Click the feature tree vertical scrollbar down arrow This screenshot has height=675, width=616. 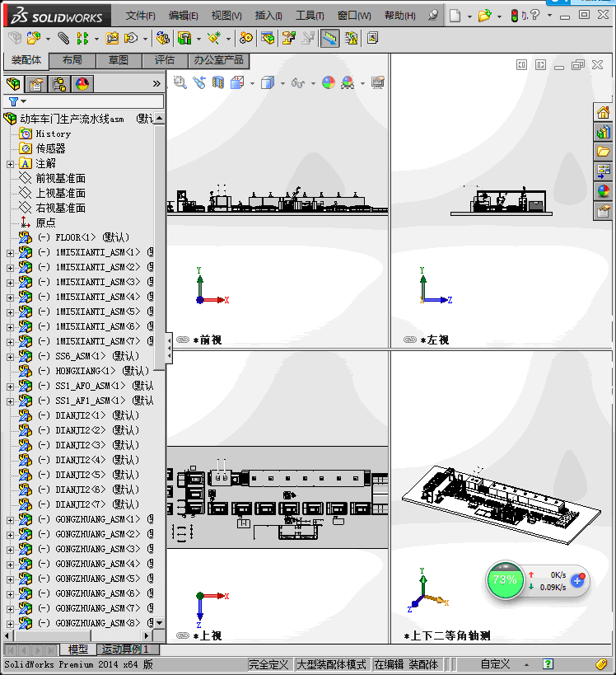[159, 623]
